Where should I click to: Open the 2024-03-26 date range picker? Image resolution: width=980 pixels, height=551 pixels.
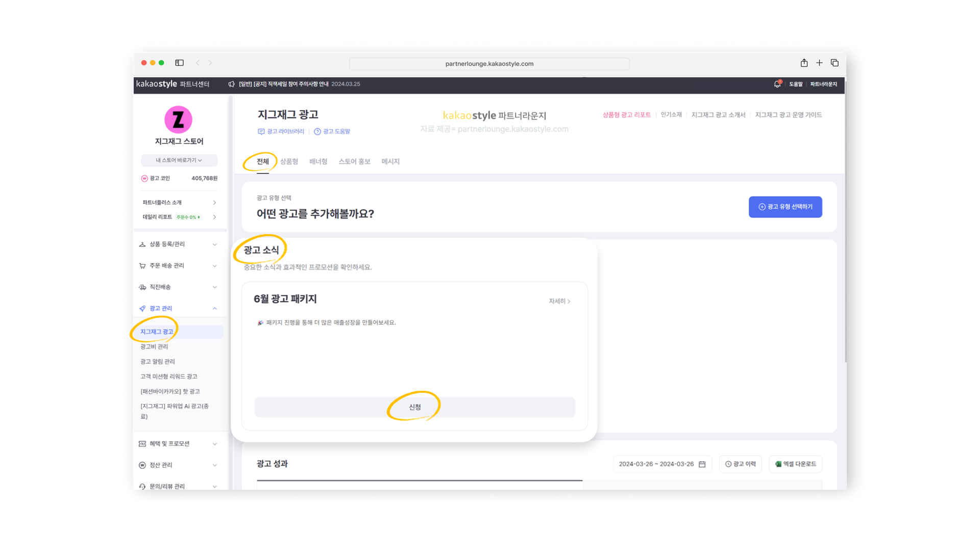point(662,464)
